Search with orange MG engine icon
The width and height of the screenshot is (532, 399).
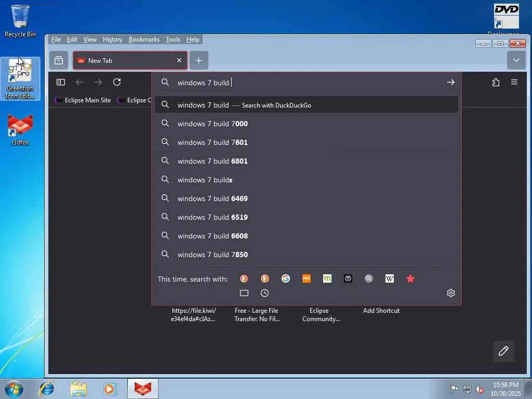(x=307, y=278)
